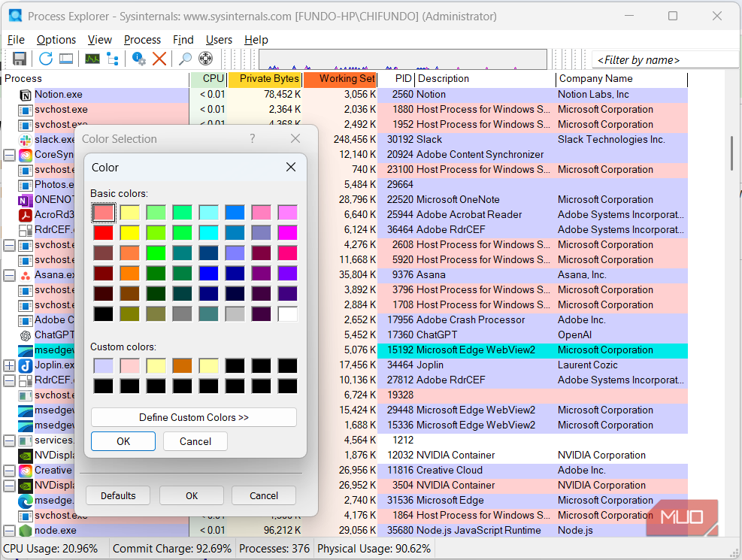Image resolution: width=742 pixels, height=560 pixels.
Task: Open the Users menu
Action: pos(219,40)
